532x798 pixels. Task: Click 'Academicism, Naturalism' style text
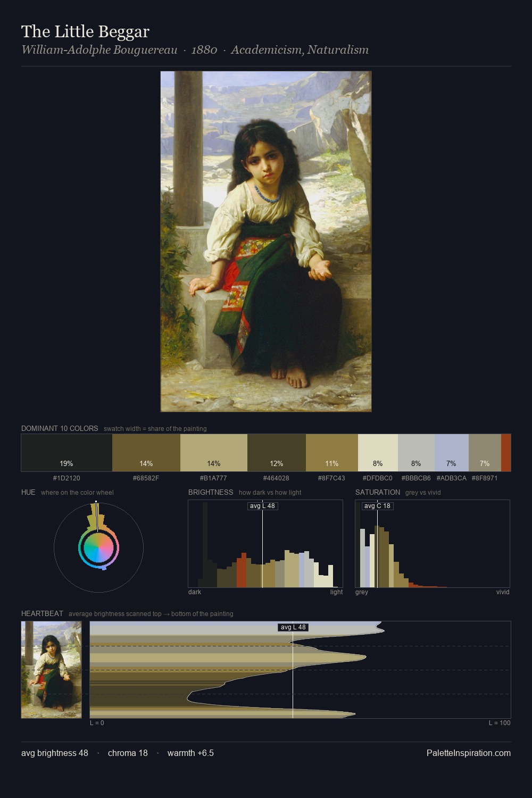[x=300, y=50]
